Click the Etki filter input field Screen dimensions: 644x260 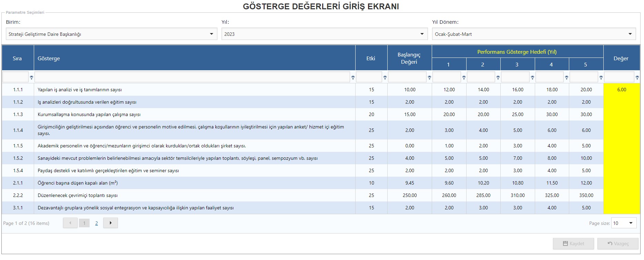click(x=369, y=77)
